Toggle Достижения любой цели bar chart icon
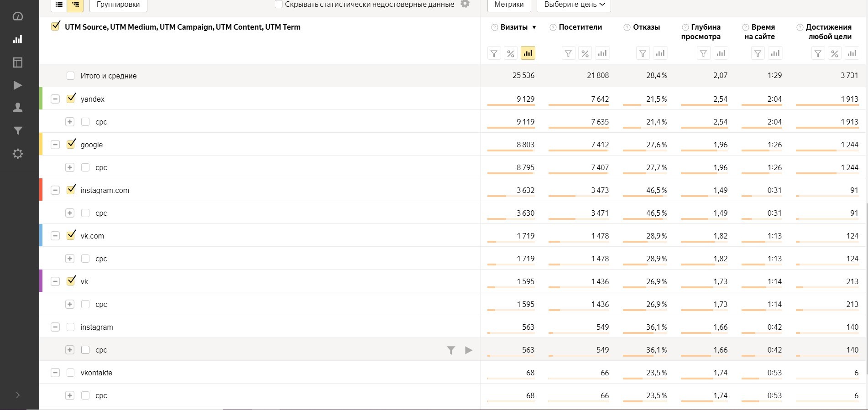The width and height of the screenshot is (868, 410). [852, 53]
